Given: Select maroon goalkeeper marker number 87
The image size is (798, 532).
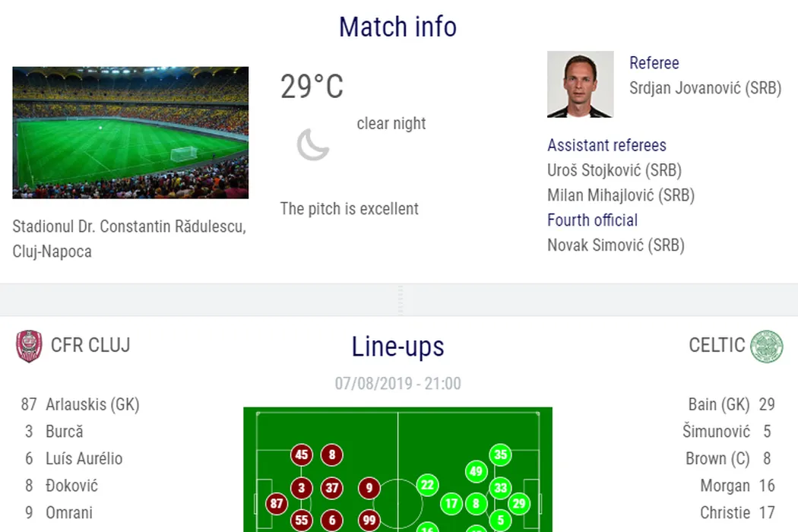Looking at the screenshot, I should 277,503.
